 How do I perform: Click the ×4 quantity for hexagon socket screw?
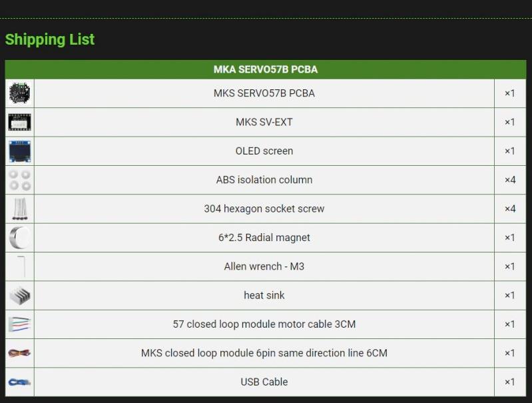[x=510, y=208]
